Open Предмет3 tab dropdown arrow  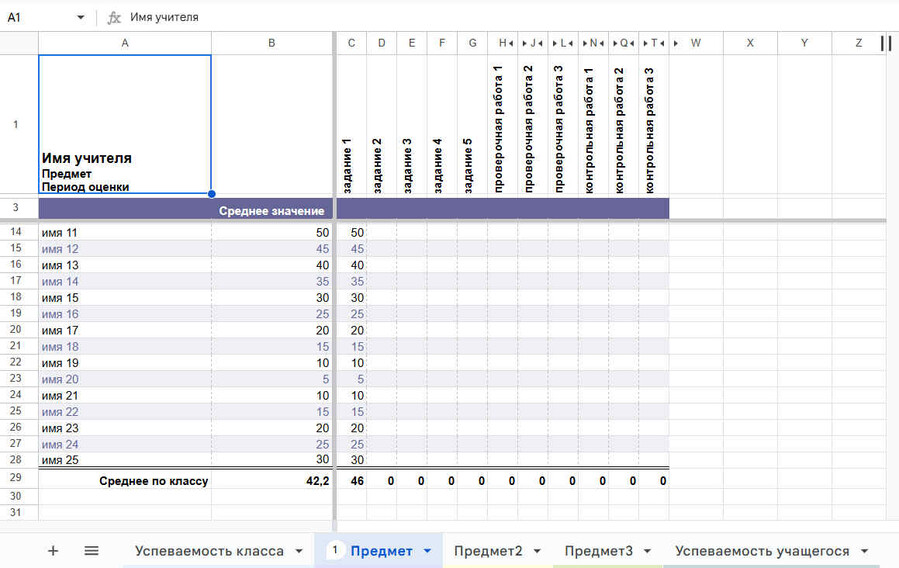(x=648, y=551)
